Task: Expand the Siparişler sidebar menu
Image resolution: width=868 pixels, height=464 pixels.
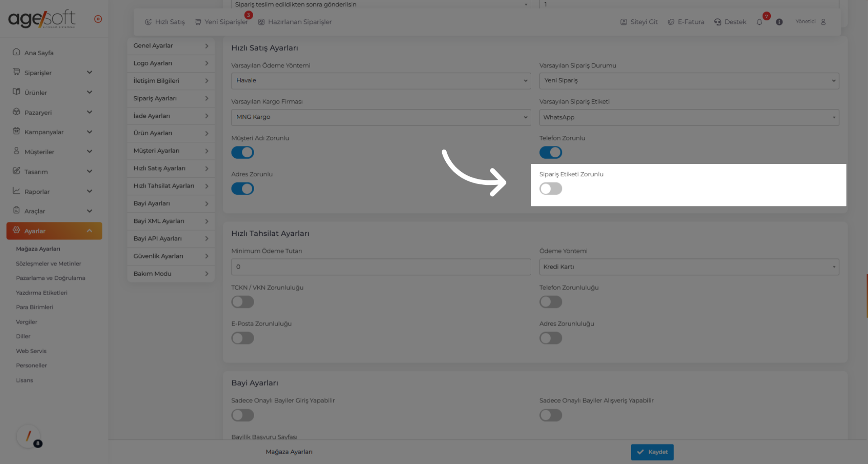Action: click(x=53, y=73)
